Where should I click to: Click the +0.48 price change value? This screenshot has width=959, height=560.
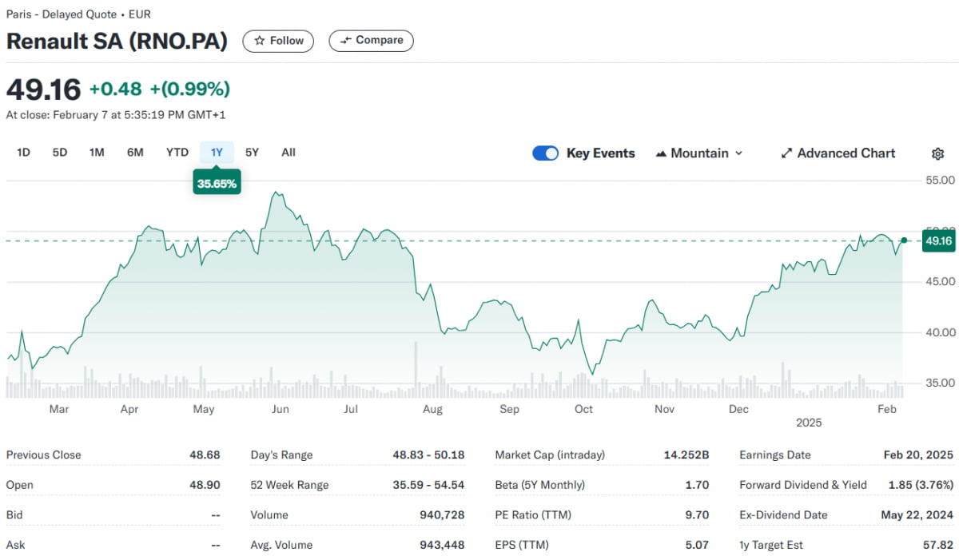click(116, 89)
